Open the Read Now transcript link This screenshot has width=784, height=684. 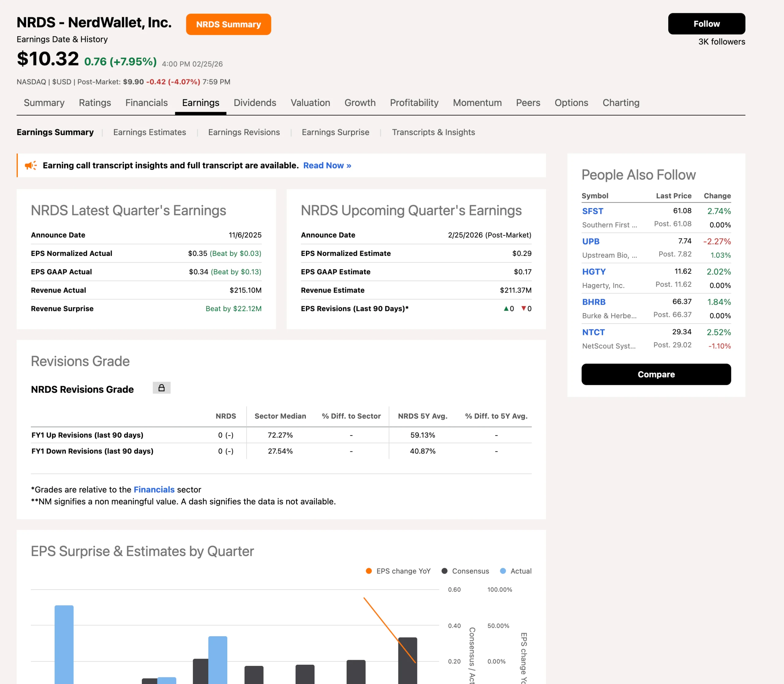327,165
